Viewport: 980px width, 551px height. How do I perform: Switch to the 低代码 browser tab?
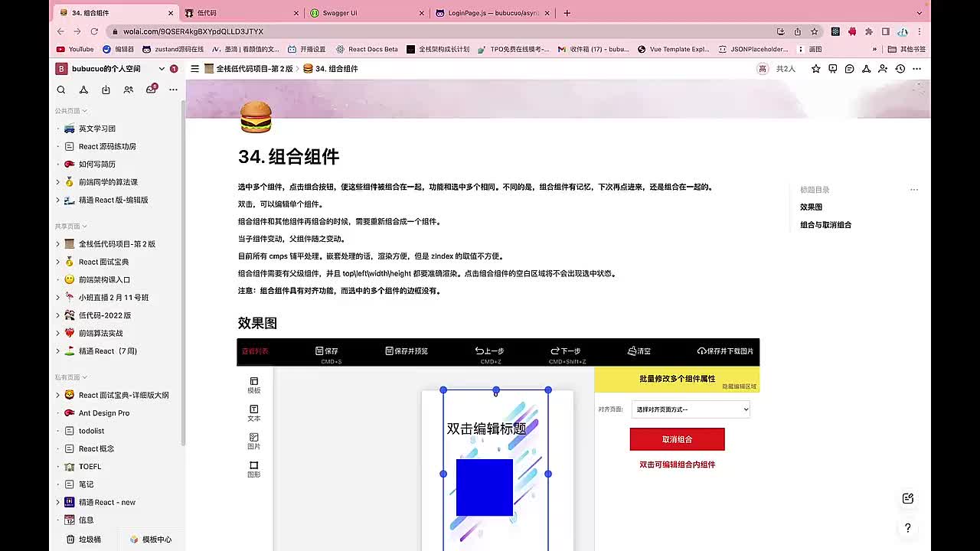click(x=241, y=13)
